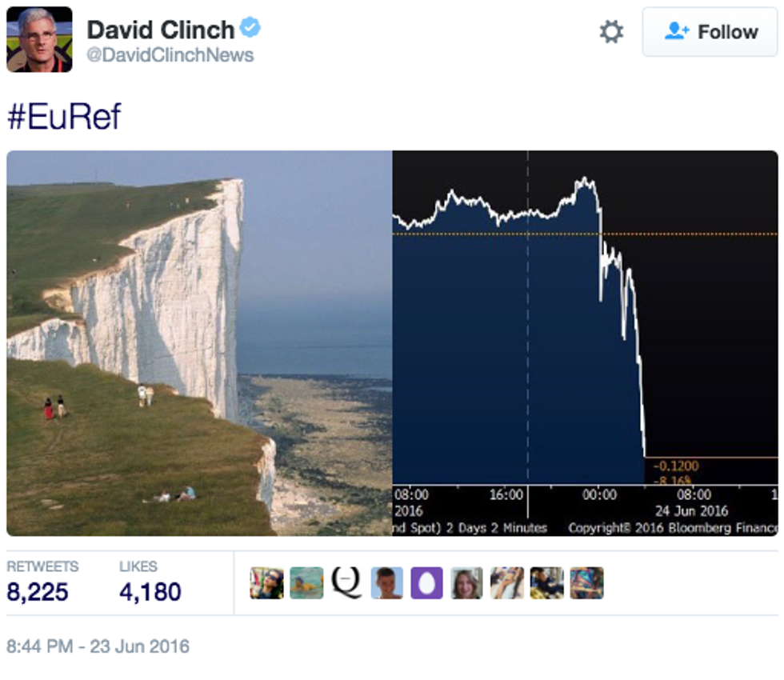This screenshot has height=680, width=784.
Task: Click the @DavidClinchNews handle
Action: pyautogui.click(x=170, y=55)
